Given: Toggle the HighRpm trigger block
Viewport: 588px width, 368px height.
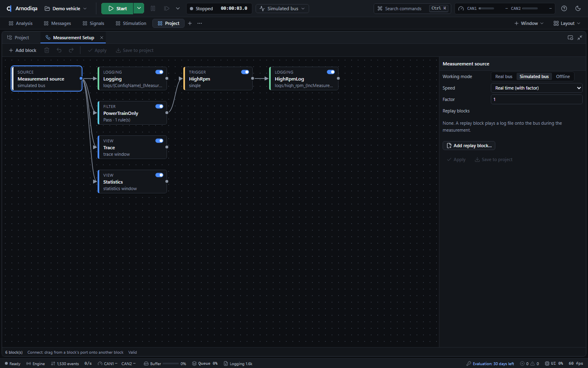Looking at the screenshot, I should point(245,72).
